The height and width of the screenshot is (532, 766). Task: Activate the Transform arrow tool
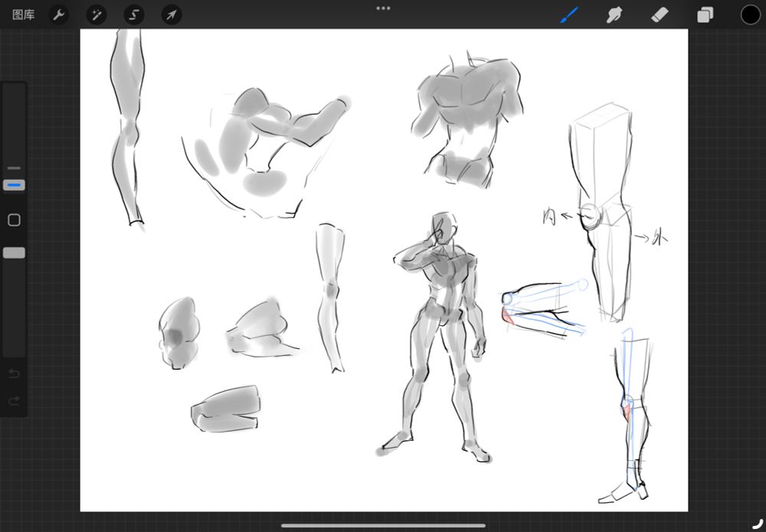coord(172,15)
